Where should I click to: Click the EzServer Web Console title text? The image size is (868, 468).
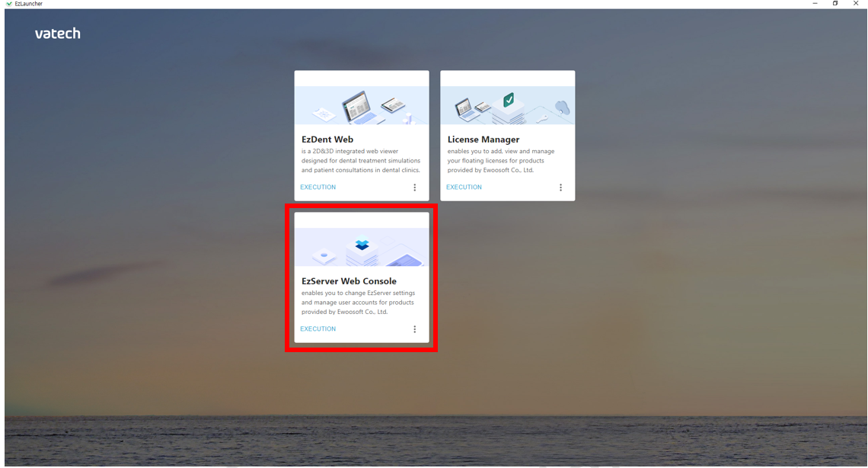pyautogui.click(x=349, y=281)
